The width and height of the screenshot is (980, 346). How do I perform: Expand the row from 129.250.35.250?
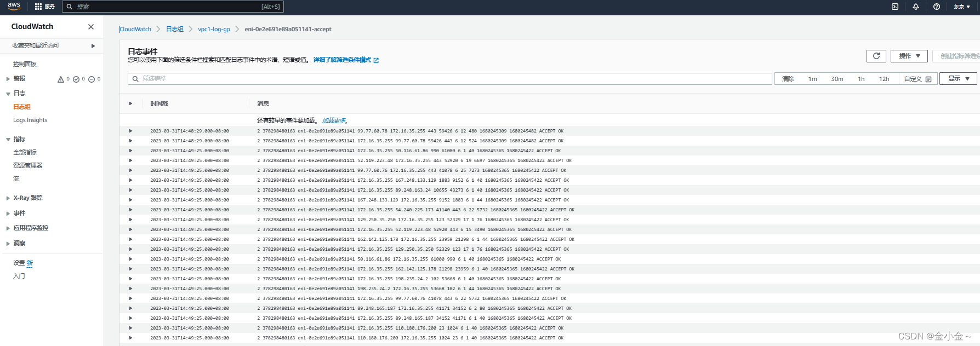130,220
